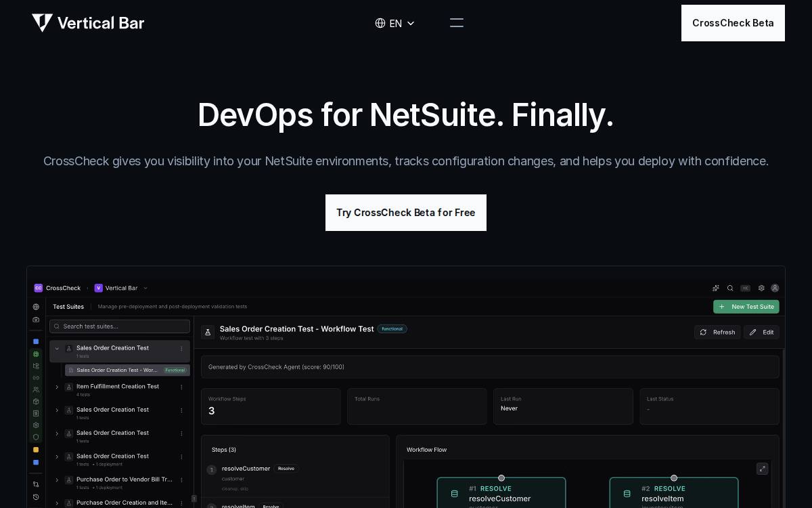
Task: Click the Edit button
Action: click(x=762, y=332)
